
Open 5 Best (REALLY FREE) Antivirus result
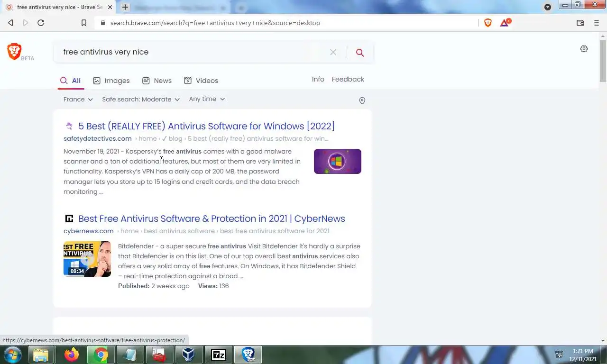point(206,126)
